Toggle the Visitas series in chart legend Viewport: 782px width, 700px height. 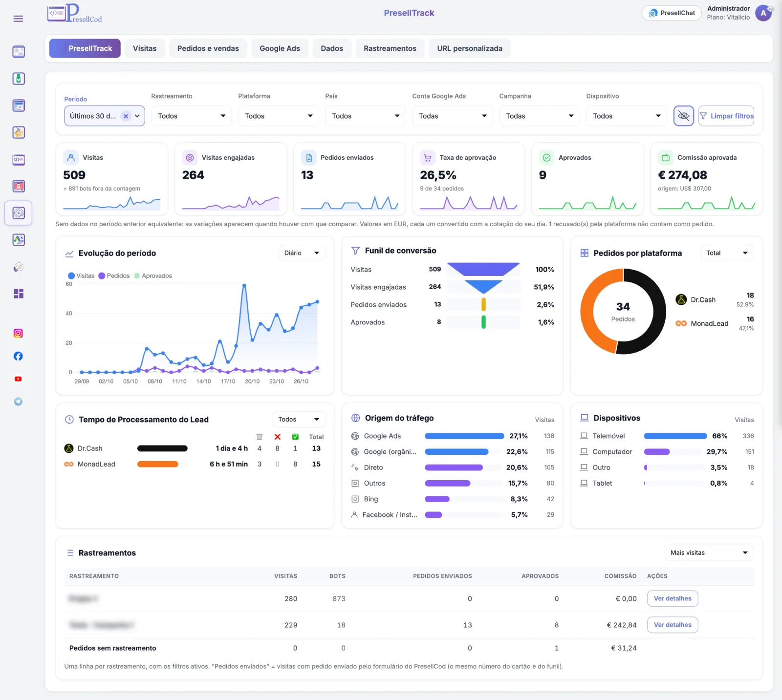point(81,276)
